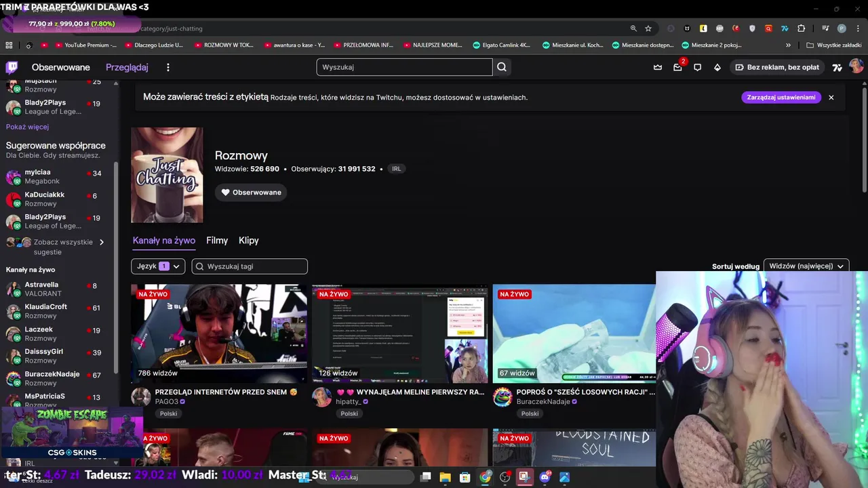This screenshot has width=868, height=488.
Task: Click the Zarządzaj ustawieniami button
Action: [x=781, y=98]
